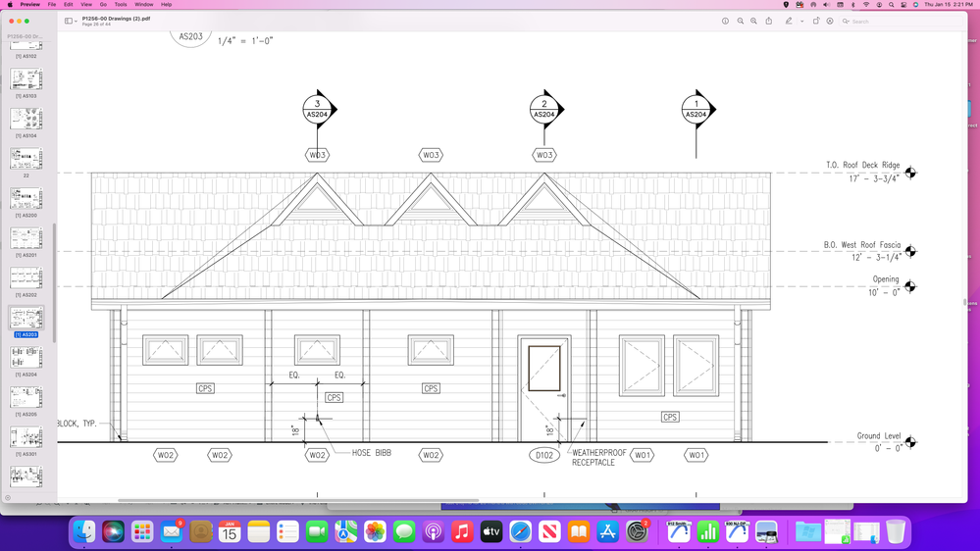Open the Apple menu
980x551 pixels.
[x=10, y=4]
